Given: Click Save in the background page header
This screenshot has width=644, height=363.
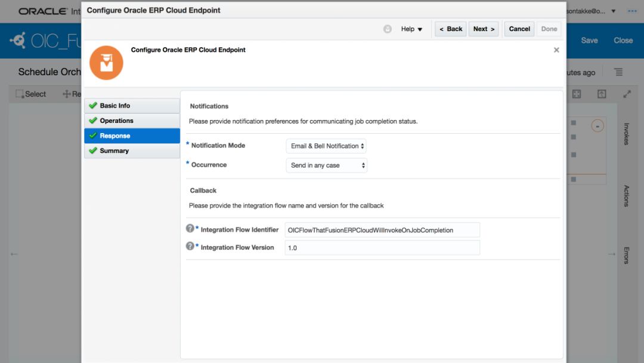Looking at the screenshot, I should tap(589, 40).
